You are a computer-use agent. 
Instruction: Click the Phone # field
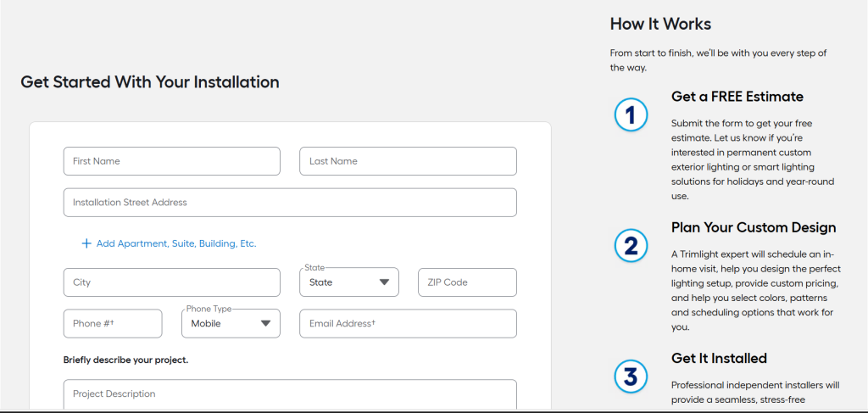coord(113,324)
